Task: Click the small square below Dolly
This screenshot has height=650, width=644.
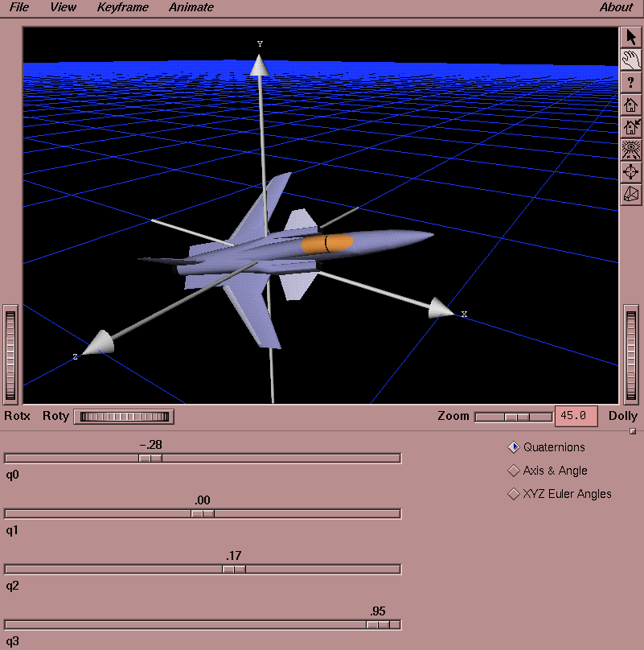Action: tap(633, 431)
